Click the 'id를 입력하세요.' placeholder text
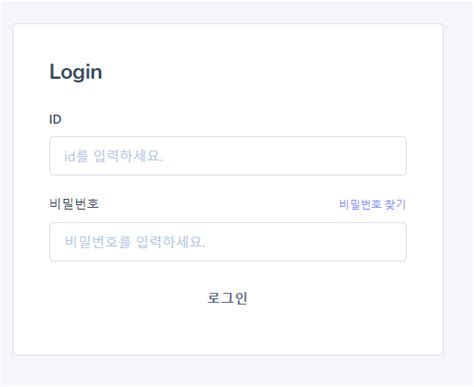Screen dimensions: 474x387 click(113, 156)
